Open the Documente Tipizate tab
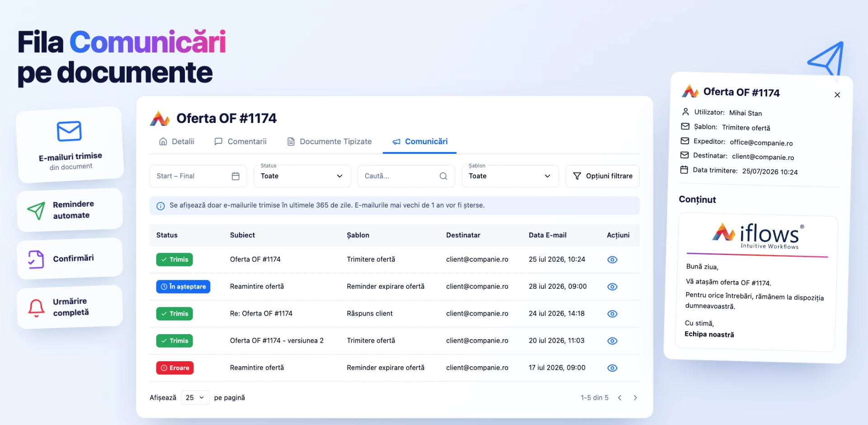Viewport: 868px width, 425px height. (330, 142)
